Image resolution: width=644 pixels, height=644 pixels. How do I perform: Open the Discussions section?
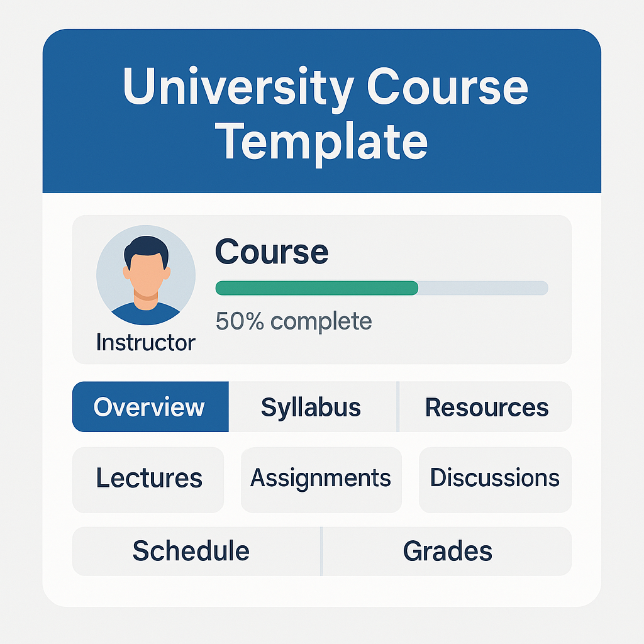(495, 478)
